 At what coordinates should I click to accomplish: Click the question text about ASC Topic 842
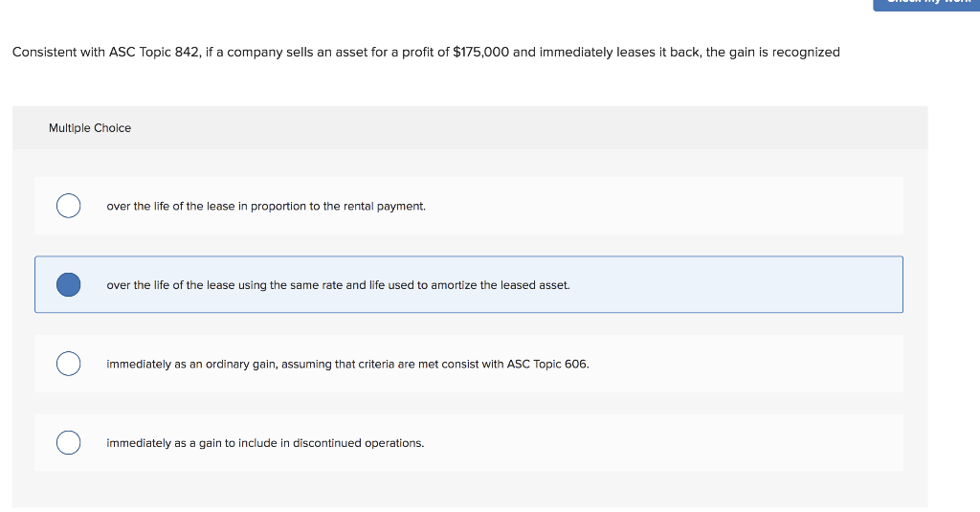[x=426, y=52]
